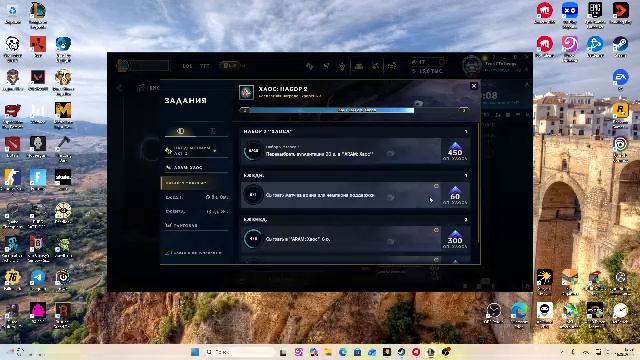Open the third navigation icon in client top bar
Image resolution: width=640 pixels, height=360 pixels.
pos(342,66)
